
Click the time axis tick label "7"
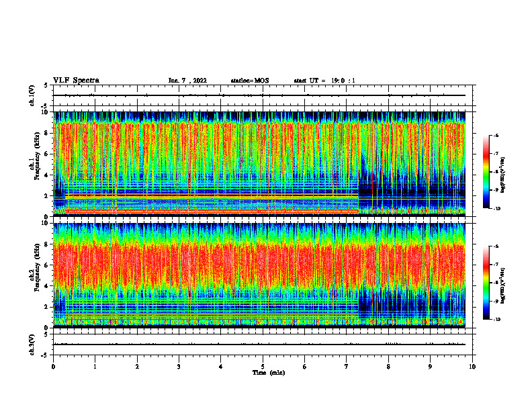point(347,367)
